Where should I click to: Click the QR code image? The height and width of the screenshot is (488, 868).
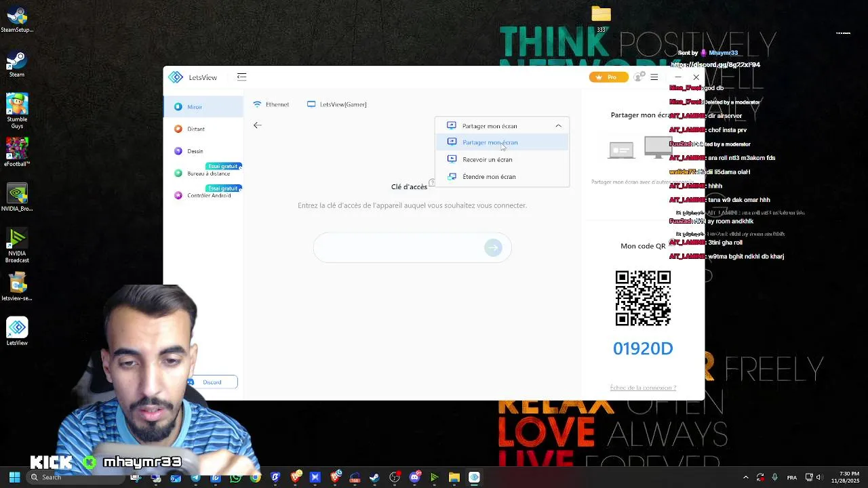point(643,298)
